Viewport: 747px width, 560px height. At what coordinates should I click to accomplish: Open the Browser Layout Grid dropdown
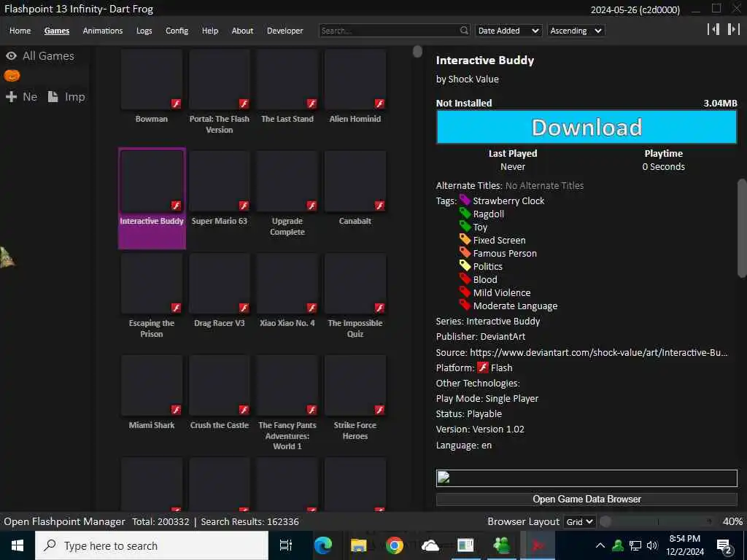point(579,522)
